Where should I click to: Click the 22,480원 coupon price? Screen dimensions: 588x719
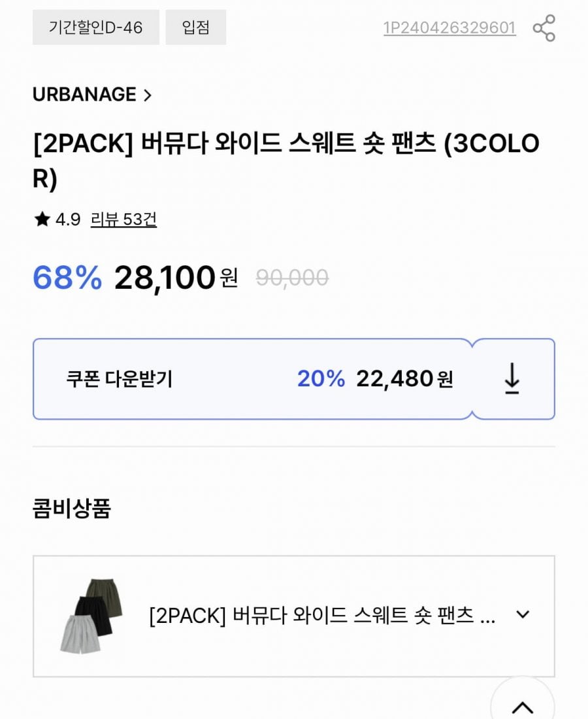click(x=404, y=378)
